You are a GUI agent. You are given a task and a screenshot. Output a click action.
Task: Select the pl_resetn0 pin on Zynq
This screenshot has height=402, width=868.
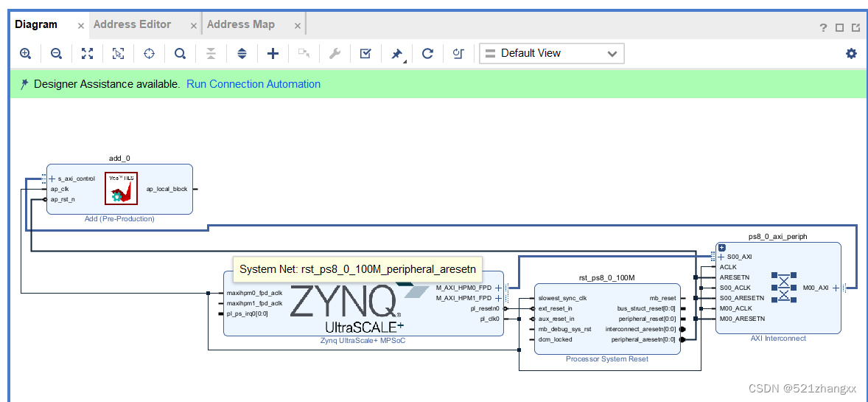[485, 308]
